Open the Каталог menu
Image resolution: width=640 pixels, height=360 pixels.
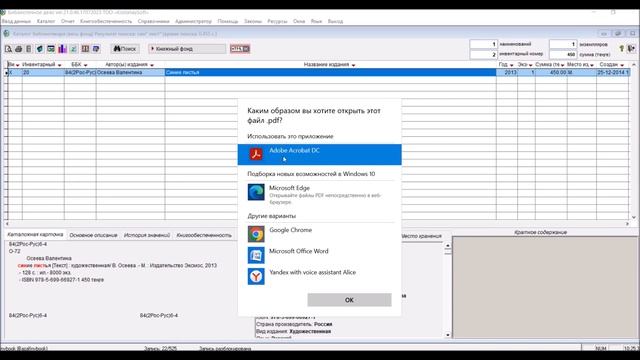coord(46,21)
